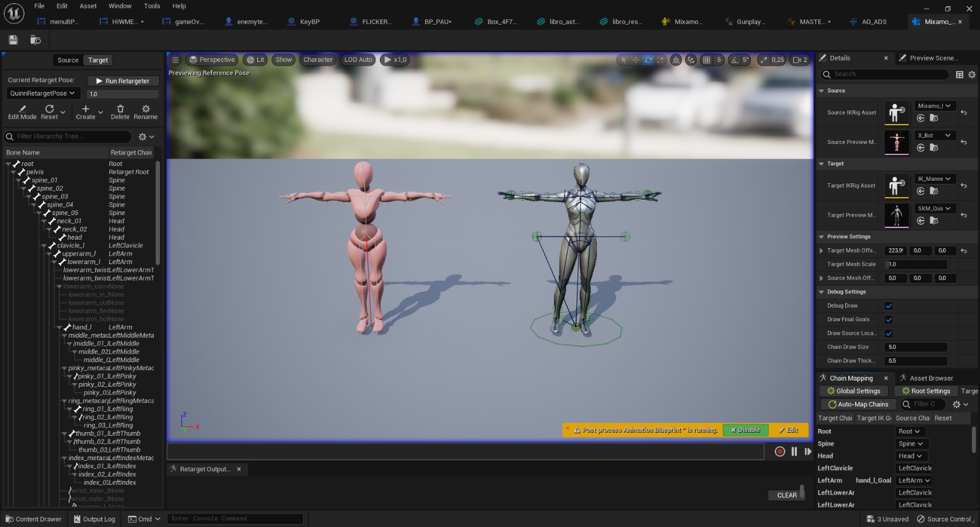Open the Window menu
The width and height of the screenshot is (980, 527).
120,6
